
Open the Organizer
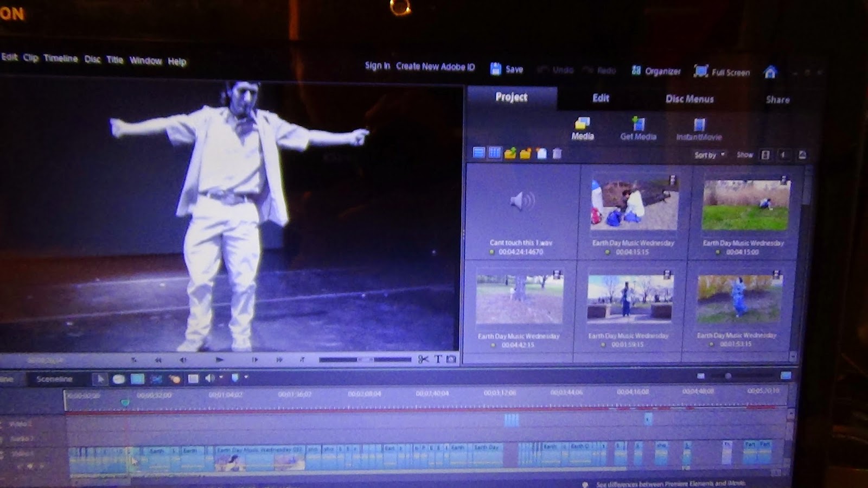656,71
